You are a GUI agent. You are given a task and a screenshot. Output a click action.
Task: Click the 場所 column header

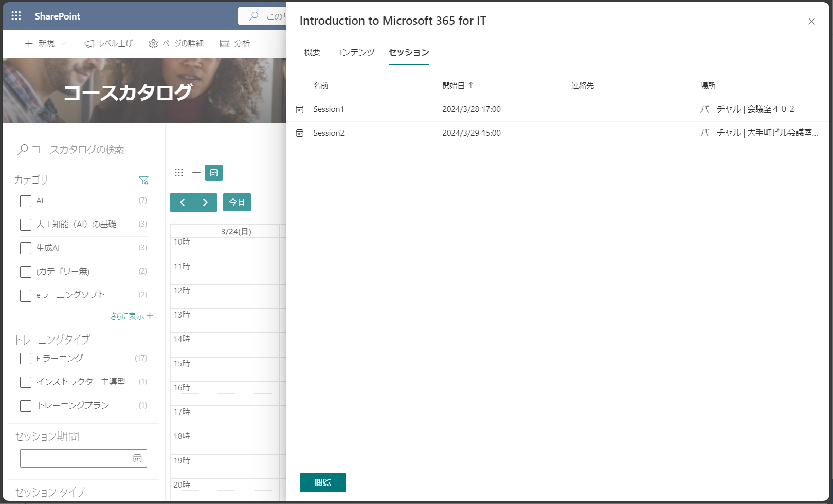coord(708,85)
